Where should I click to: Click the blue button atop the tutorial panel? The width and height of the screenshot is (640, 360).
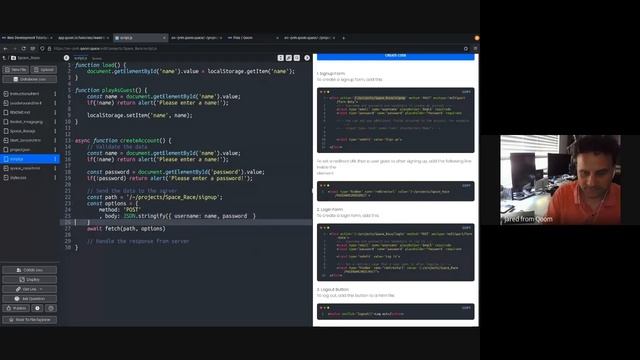point(396,56)
